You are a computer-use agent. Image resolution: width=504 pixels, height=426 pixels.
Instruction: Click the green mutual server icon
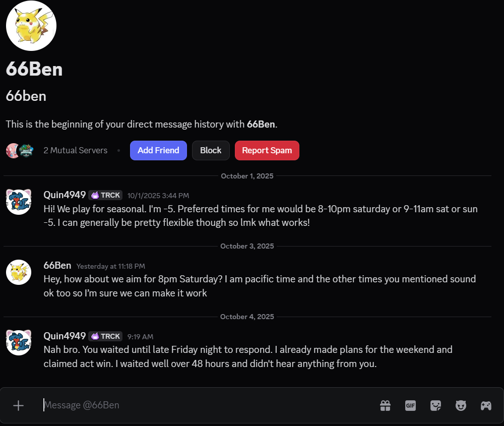tap(26, 150)
